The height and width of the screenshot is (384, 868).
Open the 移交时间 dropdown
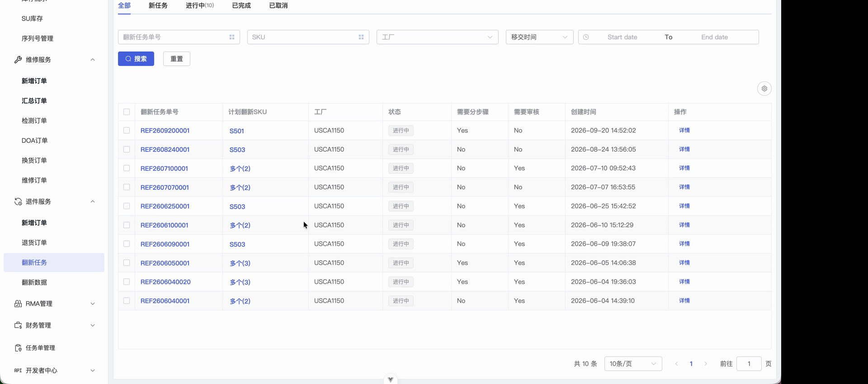tap(540, 37)
